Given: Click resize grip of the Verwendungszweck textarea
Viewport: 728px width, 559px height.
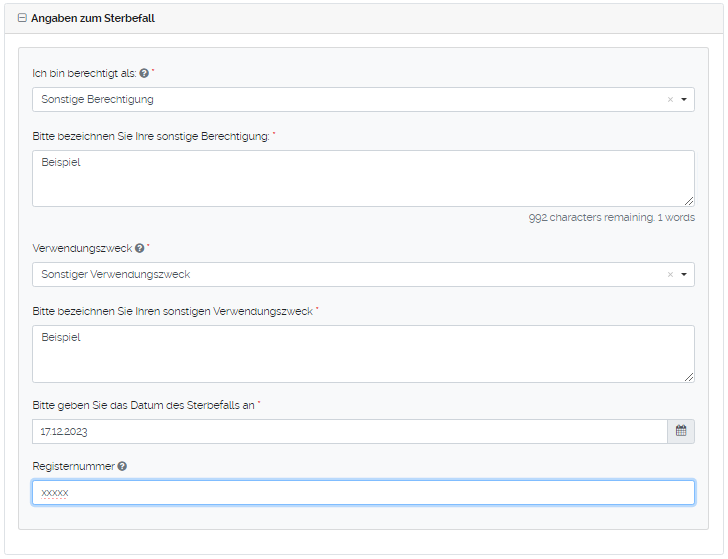Looking at the screenshot, I should pyautogui.click(x=689, y=376).
